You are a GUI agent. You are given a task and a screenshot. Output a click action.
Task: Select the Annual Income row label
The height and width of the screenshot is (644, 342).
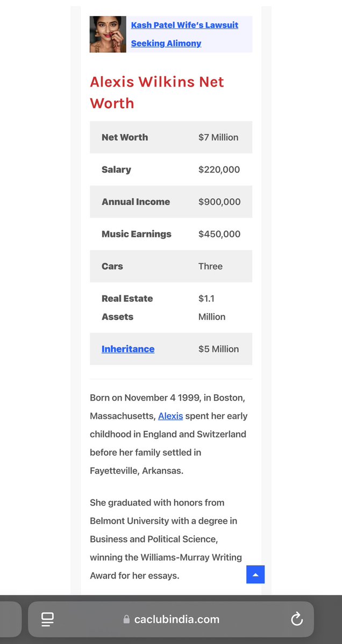(136, 202)
